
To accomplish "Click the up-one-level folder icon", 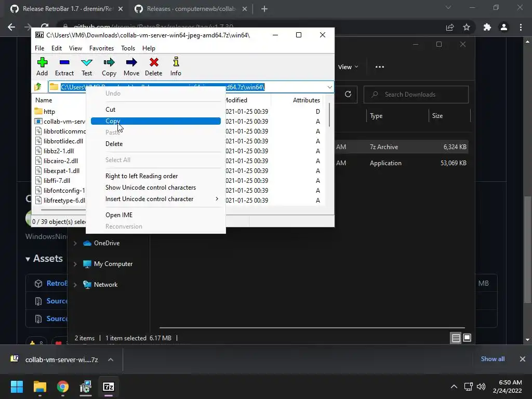I will (x=38, y=87).
